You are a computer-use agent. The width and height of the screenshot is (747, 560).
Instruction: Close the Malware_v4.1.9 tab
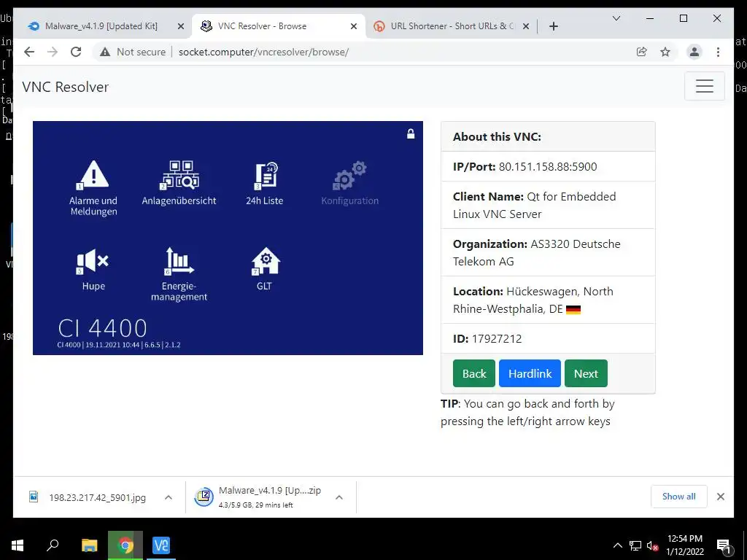(x=181, y=26)
